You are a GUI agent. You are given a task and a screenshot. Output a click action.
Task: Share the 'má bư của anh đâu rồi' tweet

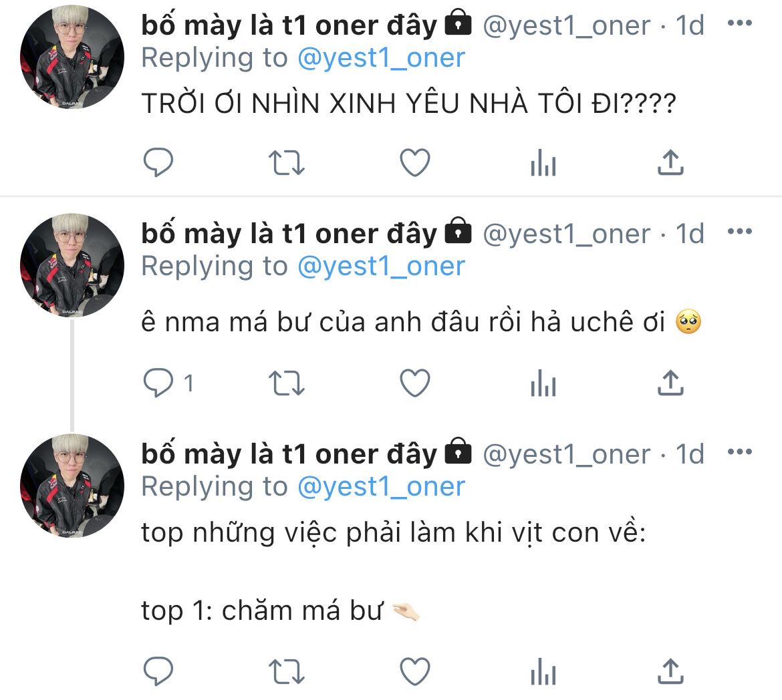pyautogui.click(x=671, y=383)
